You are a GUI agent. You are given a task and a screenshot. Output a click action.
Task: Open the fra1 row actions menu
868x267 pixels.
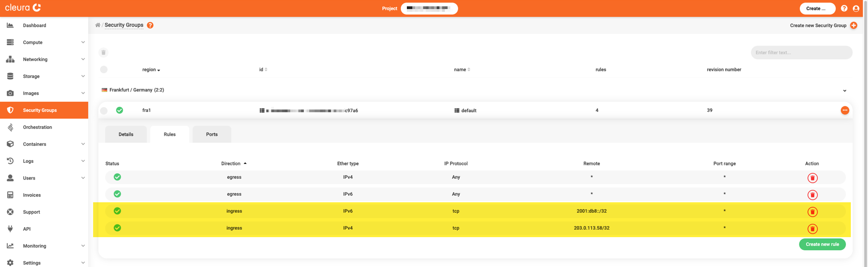click(x=844, y=110)
